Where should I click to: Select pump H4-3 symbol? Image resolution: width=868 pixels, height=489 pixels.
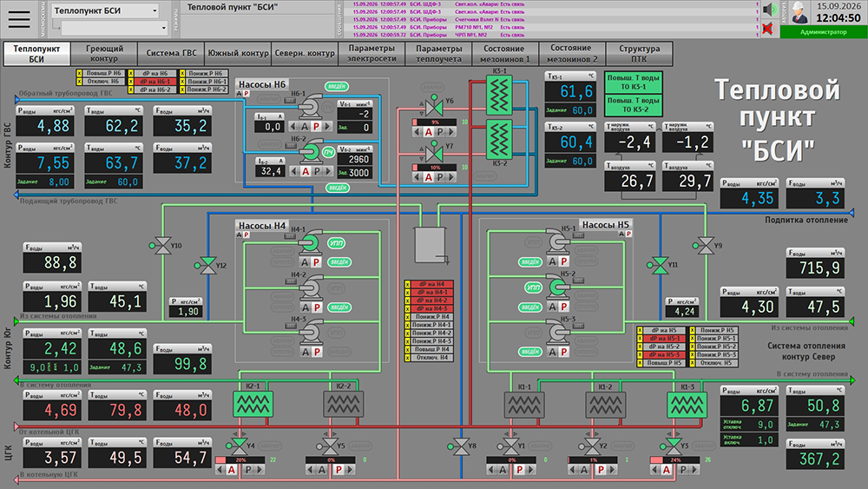click(310, 333)
